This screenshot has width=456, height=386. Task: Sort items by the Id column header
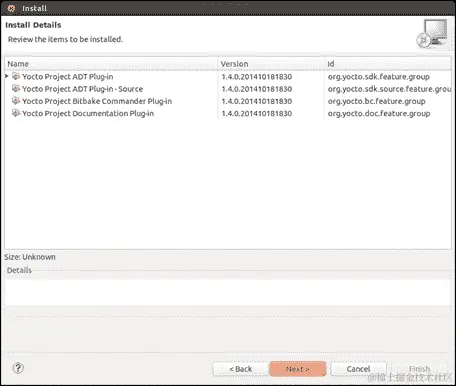pos(388,64)
